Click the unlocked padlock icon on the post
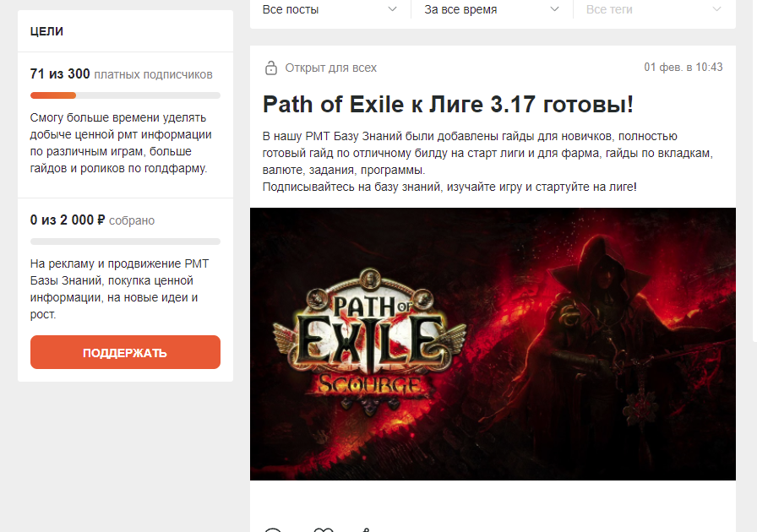The image size is (757, 532). (271, 68)
